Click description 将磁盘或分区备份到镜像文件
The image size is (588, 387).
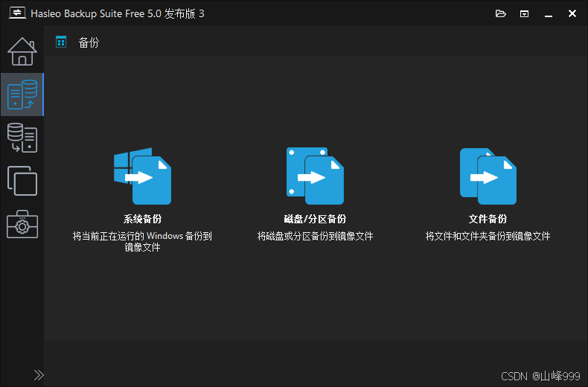[x=315, y=236]
